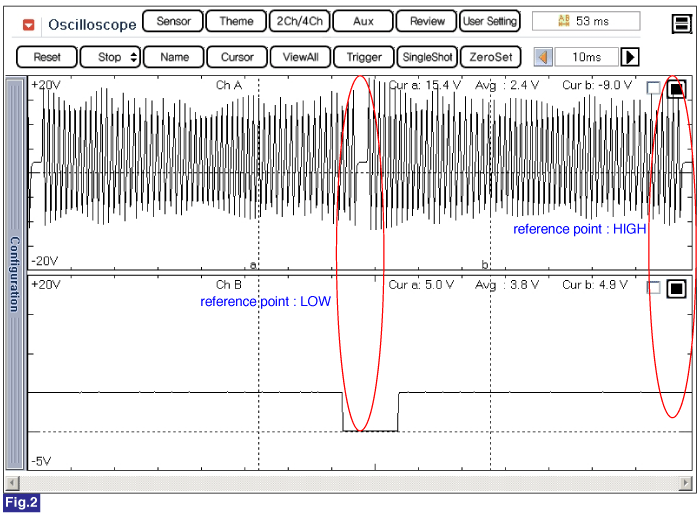The width and height of the screenshot is (700, 515).
Task: Click the Avg : 3.8 V readout
Action: pos(507,285)
